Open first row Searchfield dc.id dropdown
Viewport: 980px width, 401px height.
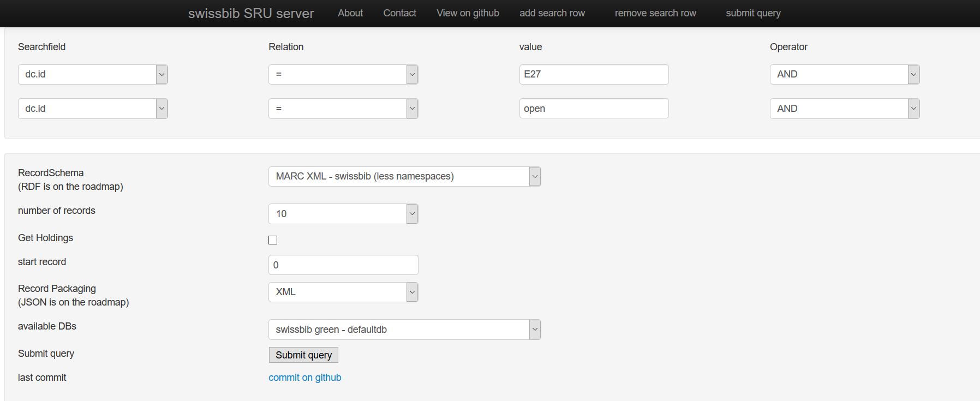click(93, 74)
